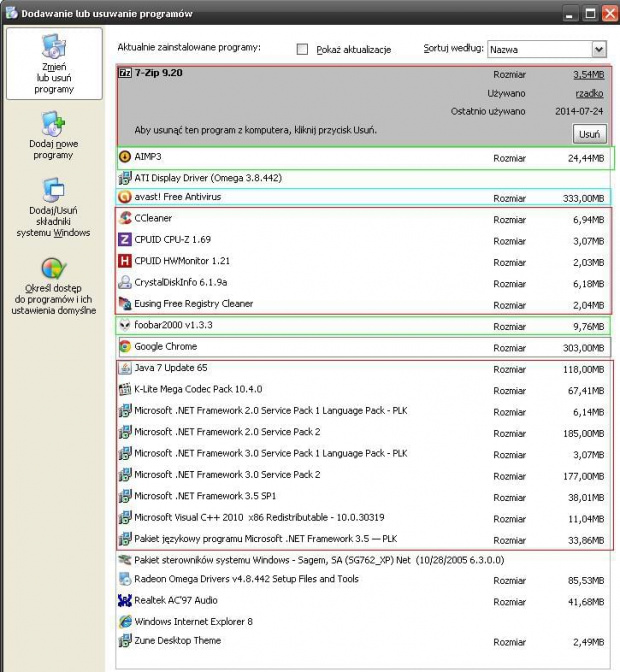Click the Usuń button for 7-Zip
The image size is (620, 672).
click(590, 134)
